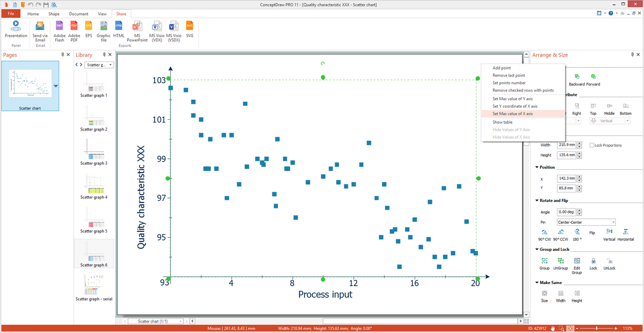This screenshot has width=644, height=333.
Task: Enable the Lock Proportions checkbox
Action: click(592, 145)
